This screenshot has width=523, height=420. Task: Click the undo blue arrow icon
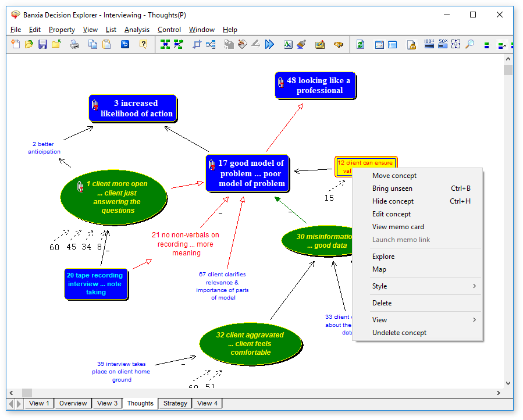124,44
